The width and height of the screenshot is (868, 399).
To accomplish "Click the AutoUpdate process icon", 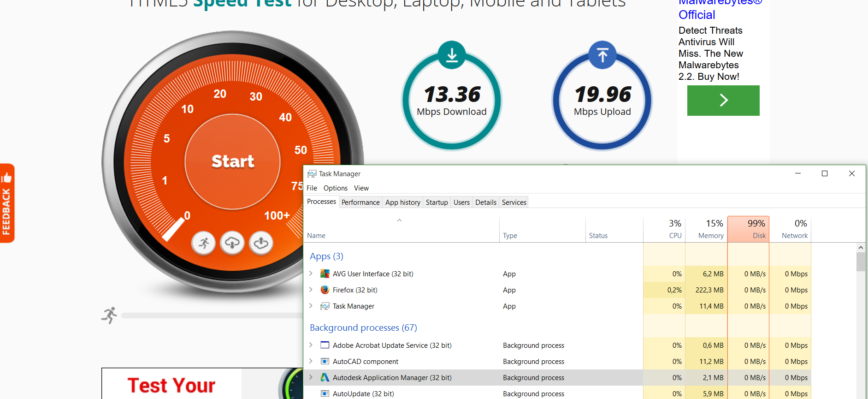I will click(x=325, y=393).
